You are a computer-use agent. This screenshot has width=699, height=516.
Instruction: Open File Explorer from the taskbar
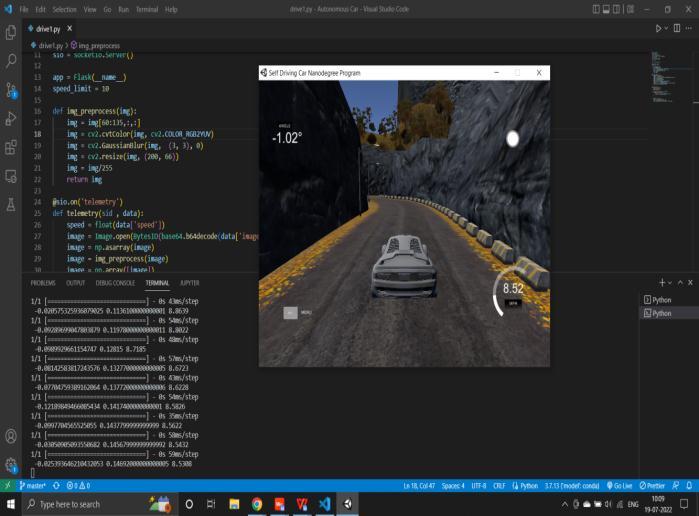234,504
